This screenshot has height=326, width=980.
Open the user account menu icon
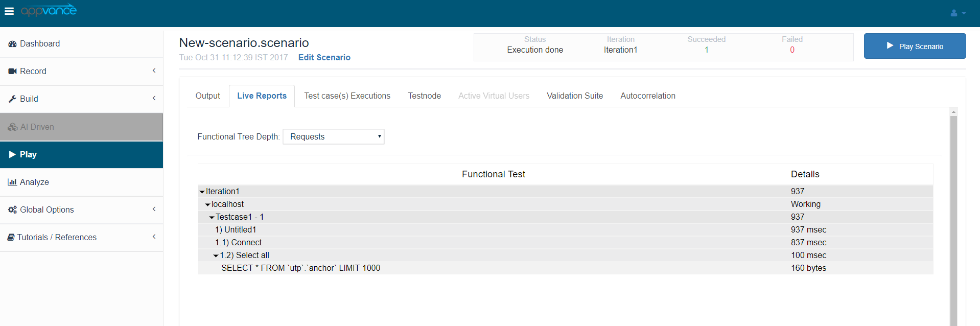tap(958, 13)
